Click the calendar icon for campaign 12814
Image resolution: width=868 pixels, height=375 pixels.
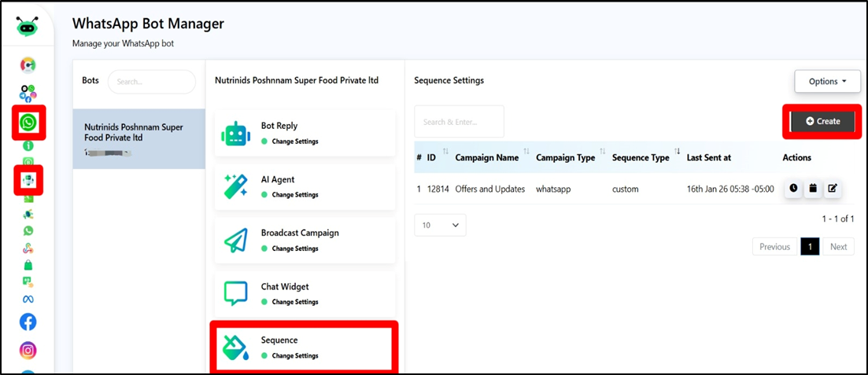pos(813,189)
